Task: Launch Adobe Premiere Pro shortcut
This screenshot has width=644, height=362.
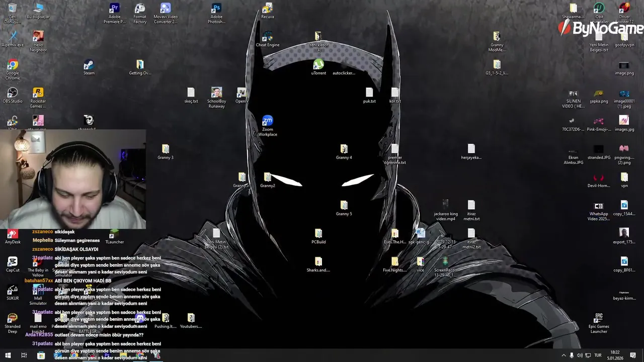Action: tap(115, 13)
